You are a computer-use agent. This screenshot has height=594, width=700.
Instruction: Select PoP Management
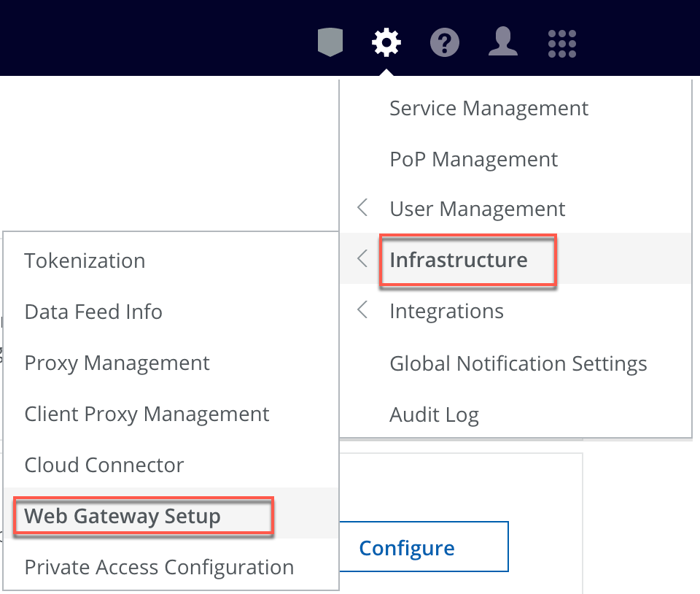[x=473, y=158]
